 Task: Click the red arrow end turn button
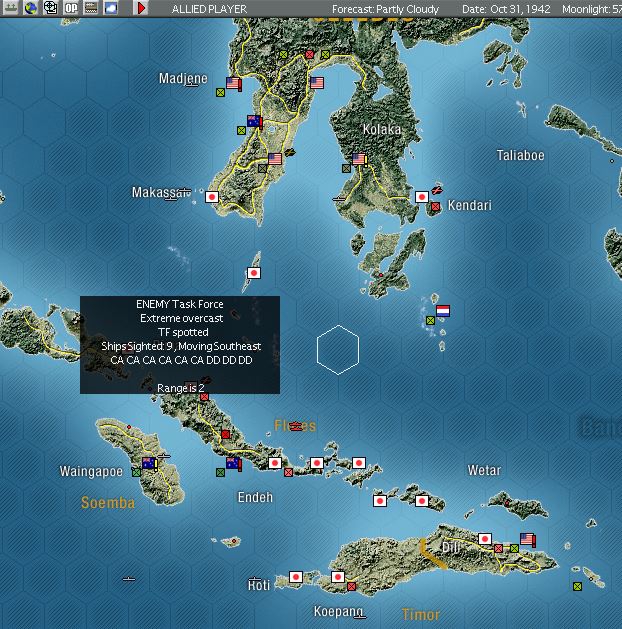(141, 8)
